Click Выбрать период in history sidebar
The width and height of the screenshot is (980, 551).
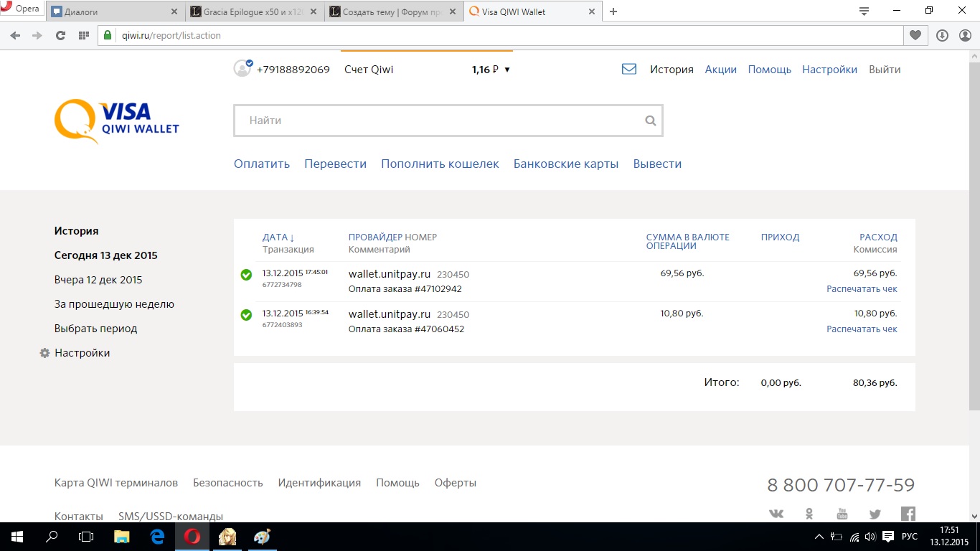point(95,329)
